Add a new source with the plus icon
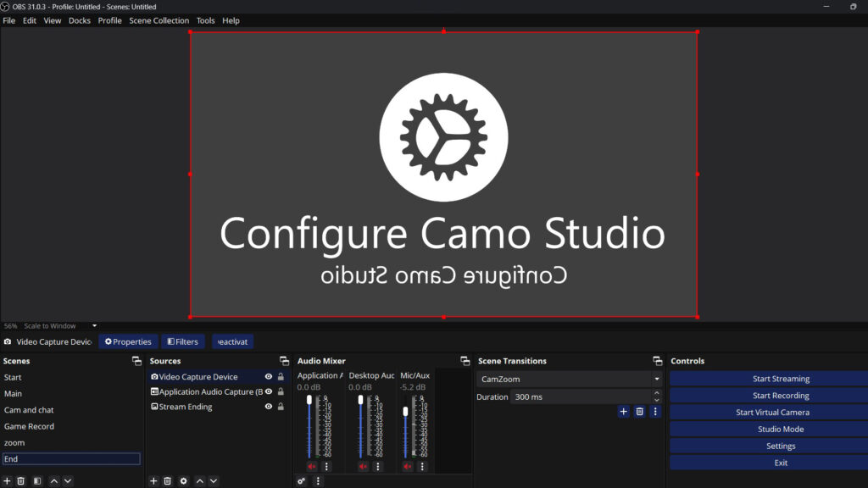868x488 pixels. coord(153,481)
